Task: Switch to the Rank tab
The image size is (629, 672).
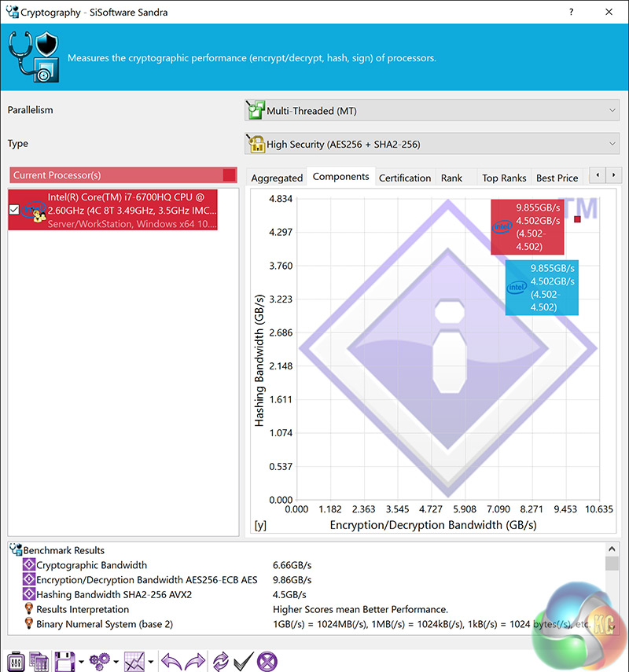Action: click(x=451, y=178)
